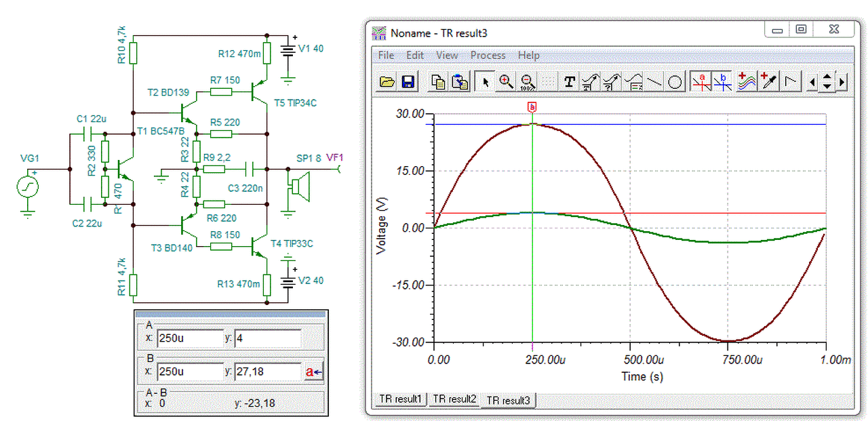This screenshot has height=421, width=868.
Task: Click the eyedropper add icon
Action: (x=768, y=82)
